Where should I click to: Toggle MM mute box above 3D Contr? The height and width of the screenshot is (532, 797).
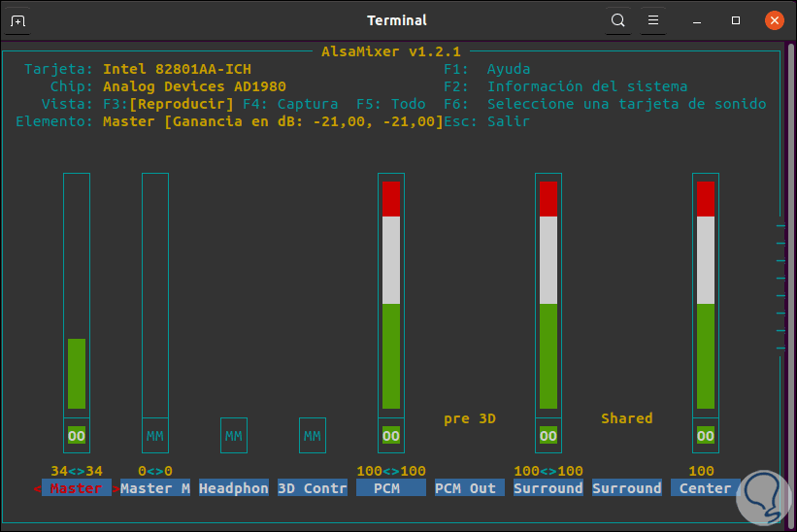(x=312, y=436)
